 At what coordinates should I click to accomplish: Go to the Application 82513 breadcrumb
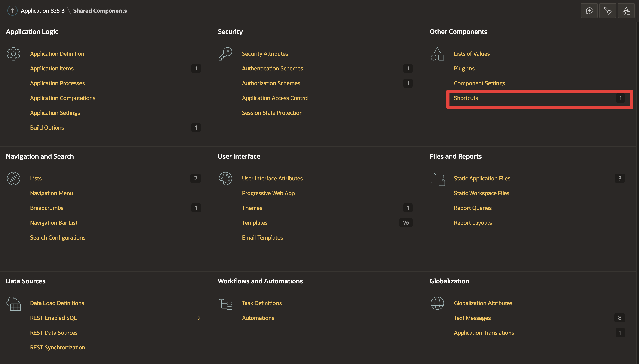(x=43, y=11)
